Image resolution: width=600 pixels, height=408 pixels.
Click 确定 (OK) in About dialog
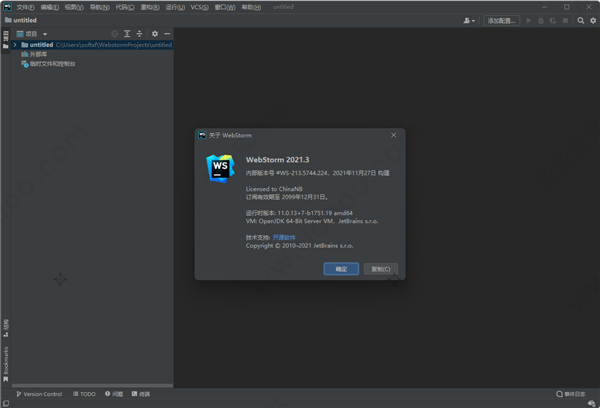point(341,269)
